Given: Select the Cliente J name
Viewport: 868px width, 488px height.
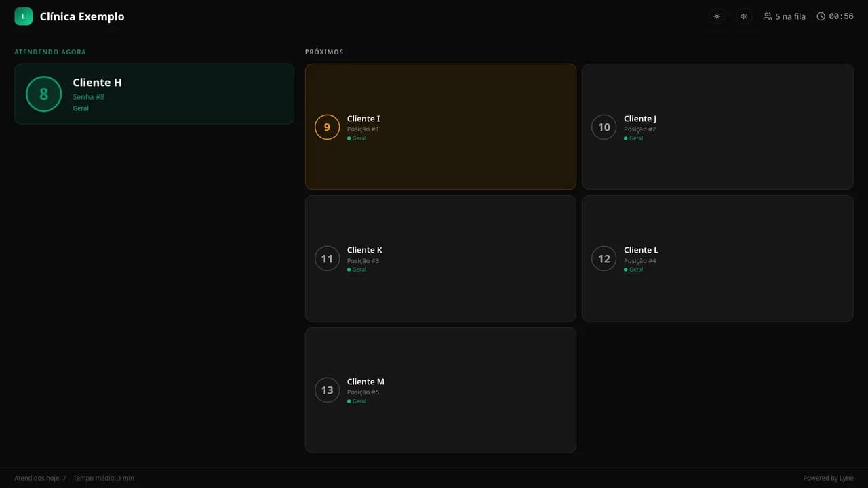Looking at the screenshot, I should pyautogui.click(x=640, y=119).
